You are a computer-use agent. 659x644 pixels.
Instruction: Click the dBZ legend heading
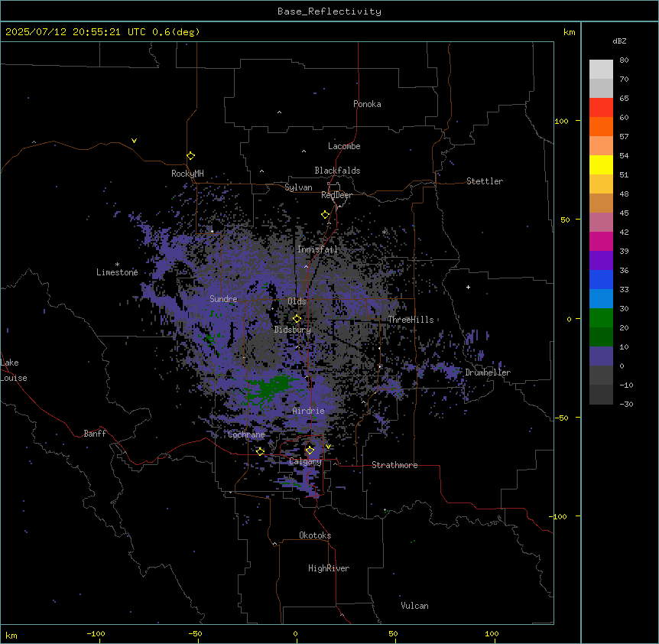[x=619, y=41]
